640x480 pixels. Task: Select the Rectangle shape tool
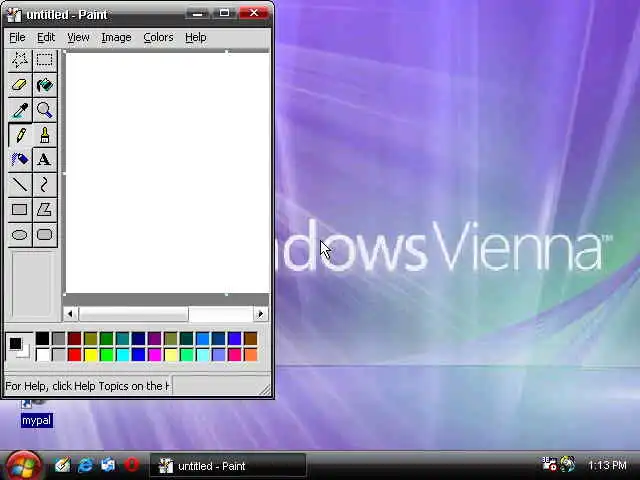click(20, 210)
